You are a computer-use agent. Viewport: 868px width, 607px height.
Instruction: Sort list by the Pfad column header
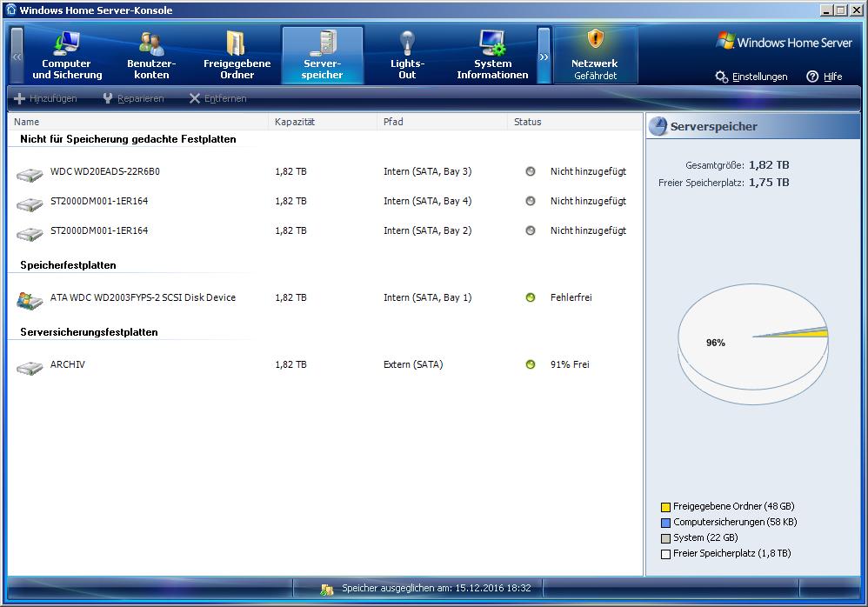443,122
